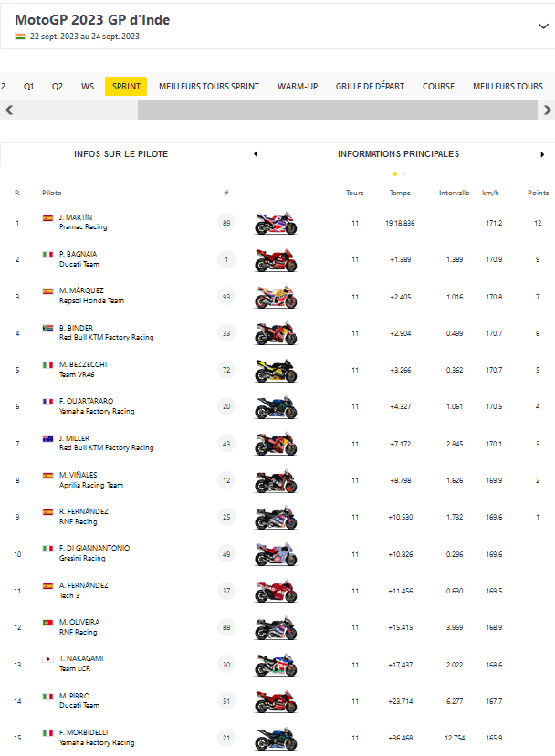Open the Grille de Départ tab
The width and height of the screenshot is (555, 756).
[370, 87]
